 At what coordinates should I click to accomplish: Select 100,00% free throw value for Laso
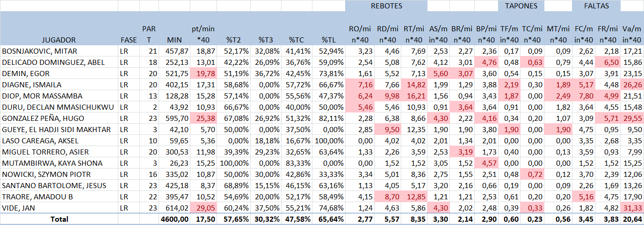point(329,141)
